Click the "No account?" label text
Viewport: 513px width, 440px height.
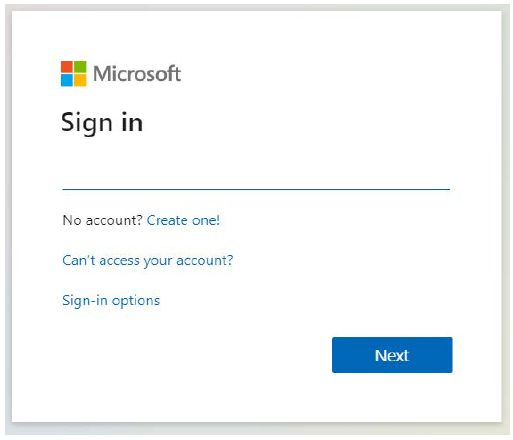(103, 220)
